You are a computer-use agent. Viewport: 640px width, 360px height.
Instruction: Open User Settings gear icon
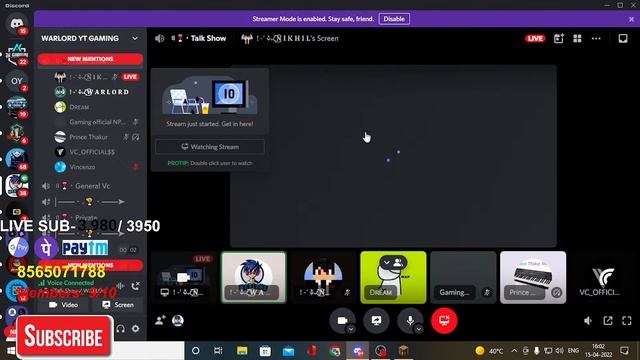click(136, 329)
